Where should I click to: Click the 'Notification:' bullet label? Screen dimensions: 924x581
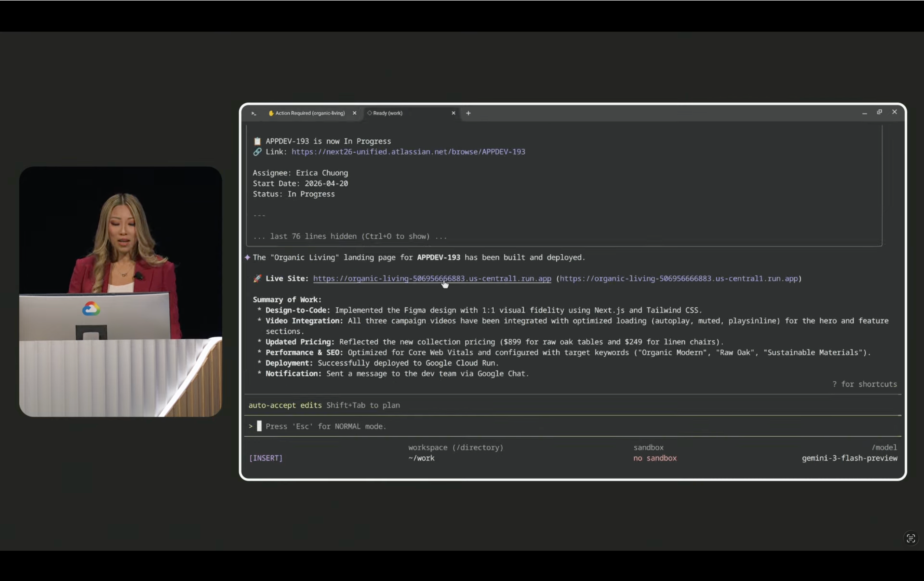pos(294,374)
